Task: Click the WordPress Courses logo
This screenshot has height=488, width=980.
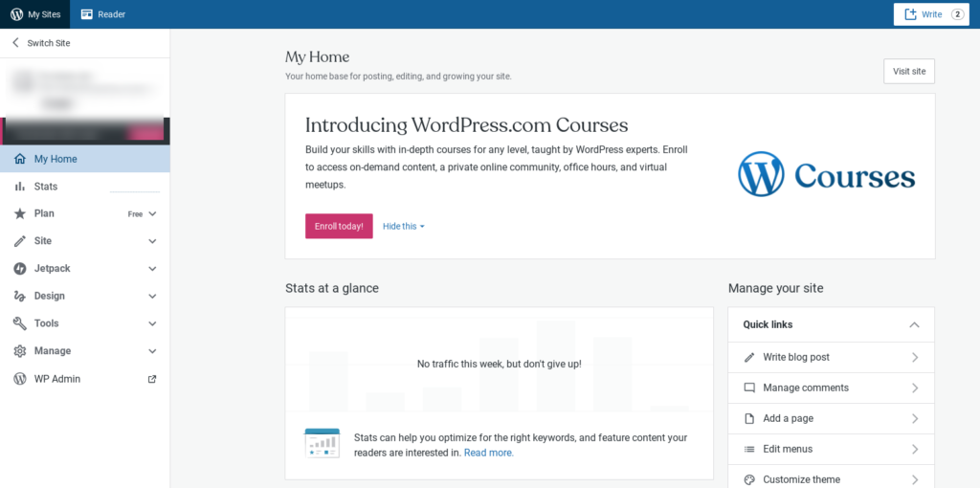Action: tap(826, 174)
